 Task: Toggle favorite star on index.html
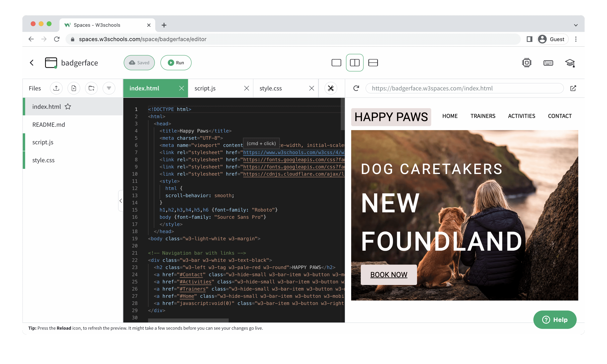tap(68, 107)
